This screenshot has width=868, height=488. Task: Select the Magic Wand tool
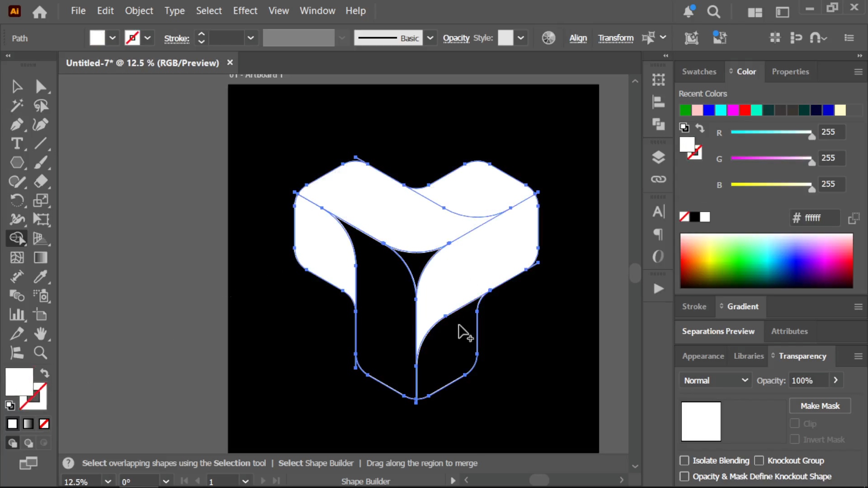tap(17, 106)
